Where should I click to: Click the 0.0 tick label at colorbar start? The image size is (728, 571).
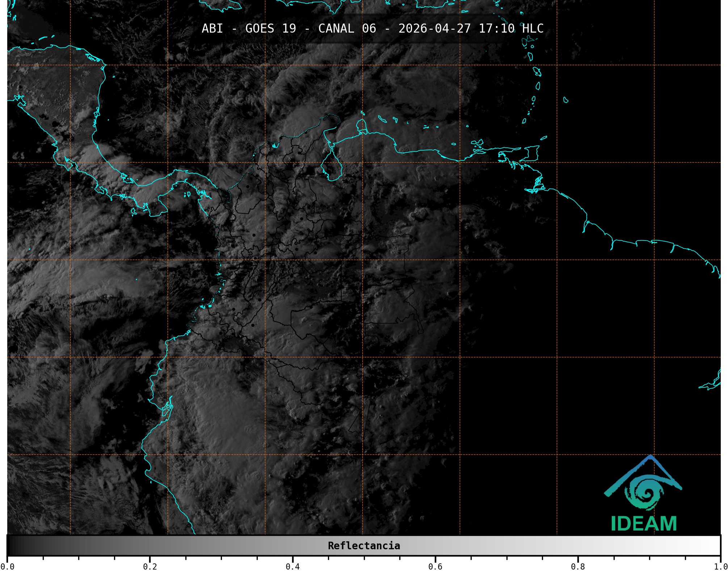click(7, 566)
